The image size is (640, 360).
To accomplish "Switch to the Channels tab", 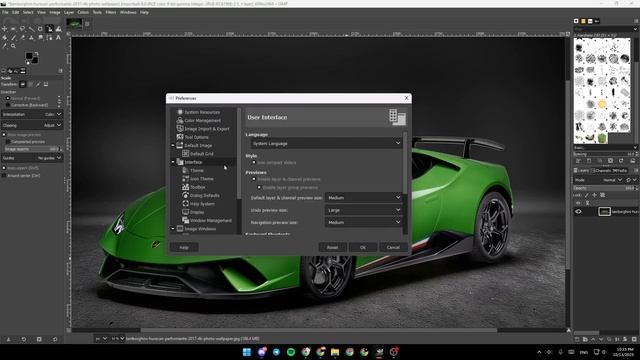I will pos(602,171).
